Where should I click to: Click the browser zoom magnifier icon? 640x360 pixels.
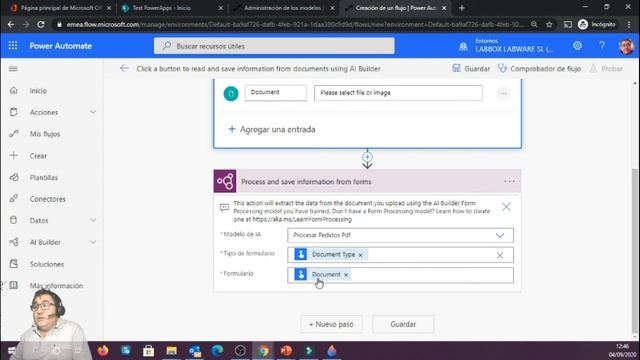(534, 24)
